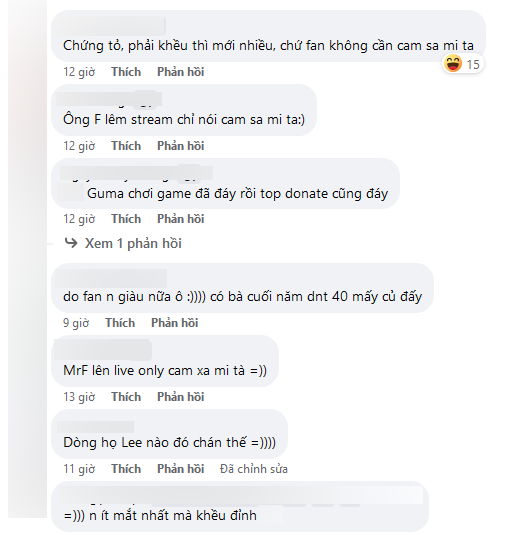Like the Dòng họ Lee comment
The image size is (526, 535).
pos(126,469)
